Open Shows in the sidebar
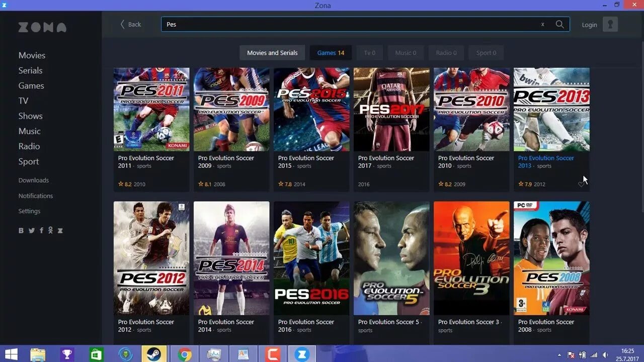 (30, 116)
